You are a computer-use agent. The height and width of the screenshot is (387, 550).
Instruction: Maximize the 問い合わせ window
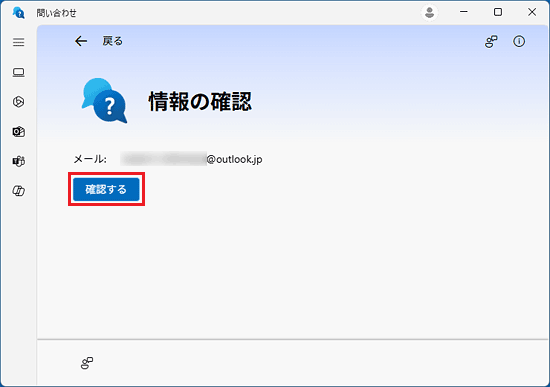[498, 12]
